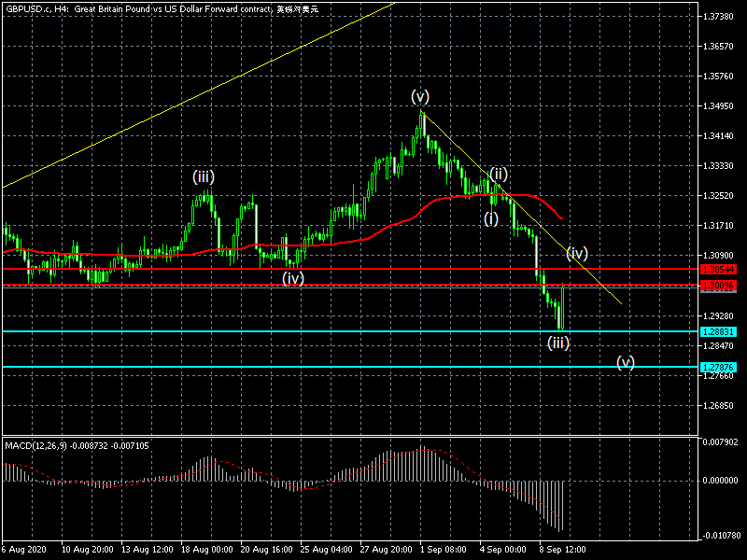This screenshot has width=747, height=560.
Task: Click the (ii) wave label near the downtrend line
Action: tap(499, 174)
